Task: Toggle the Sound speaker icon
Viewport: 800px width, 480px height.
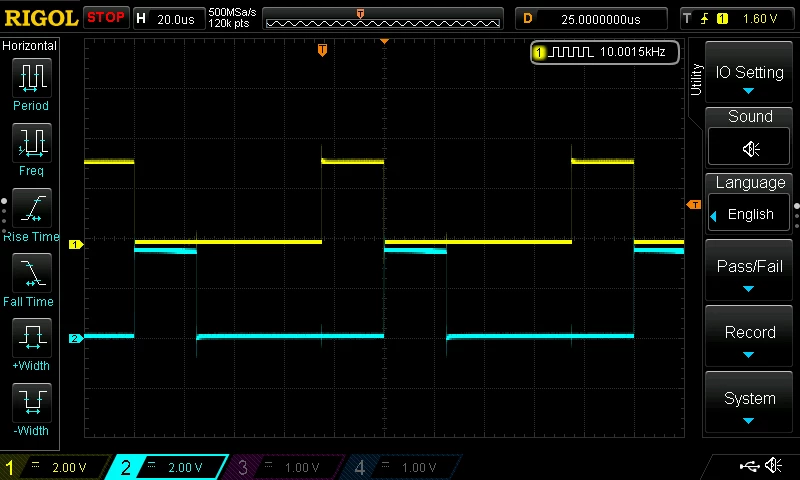Action: coord(749,148)
